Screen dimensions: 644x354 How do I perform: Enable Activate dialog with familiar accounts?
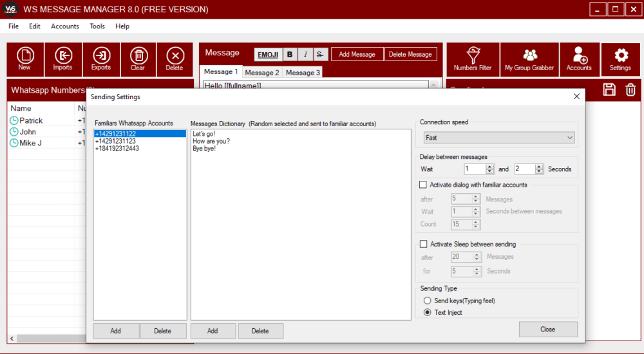pos(423,185)
